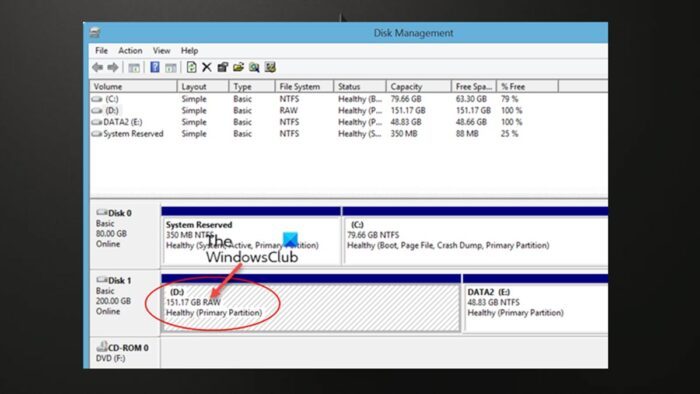This screenshot has height=394, width=700.
Task: Click Disk 0 label in graphical pane
Action: (x=120, y=213)
